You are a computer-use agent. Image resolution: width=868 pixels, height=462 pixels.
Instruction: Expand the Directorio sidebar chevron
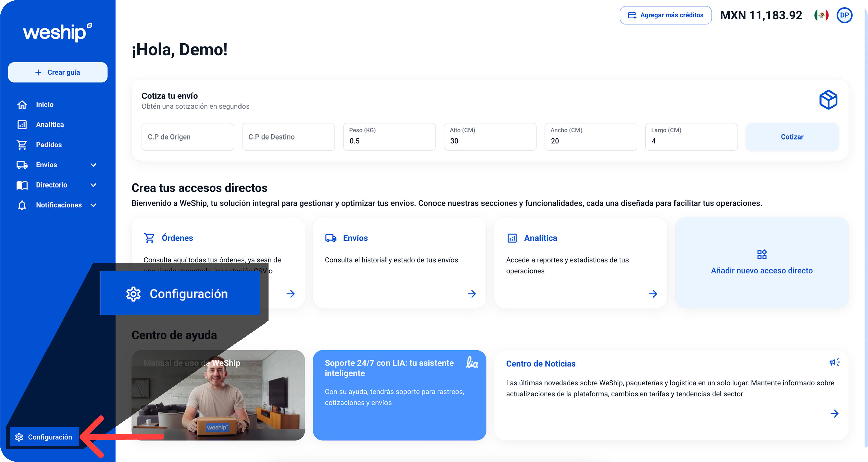tap(94, 185)
